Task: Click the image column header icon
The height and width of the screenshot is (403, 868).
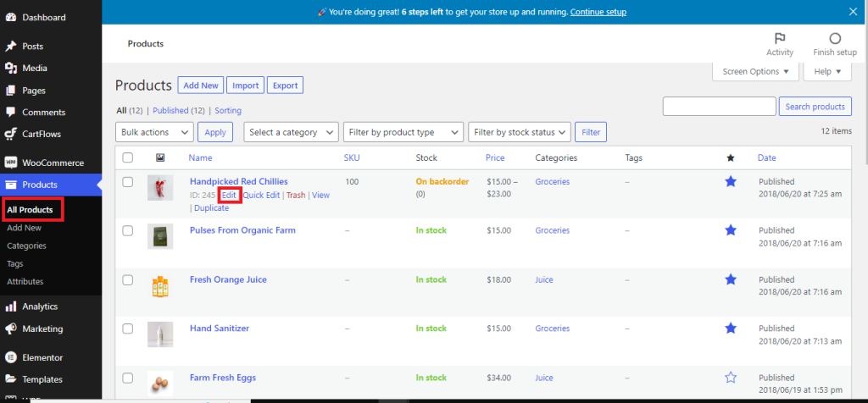Action: 160,157
